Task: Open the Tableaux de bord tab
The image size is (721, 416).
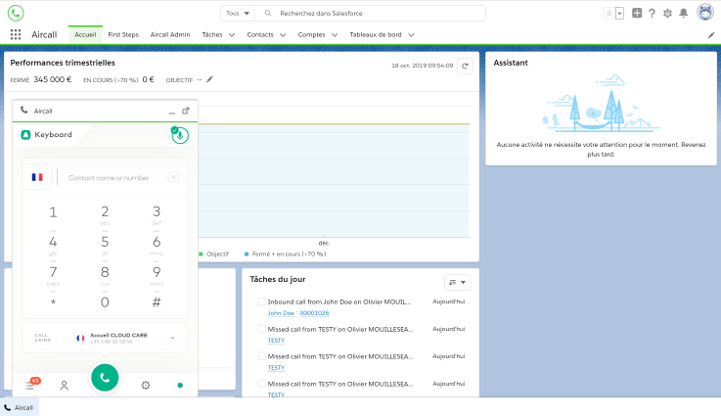Action: (375, 35)
